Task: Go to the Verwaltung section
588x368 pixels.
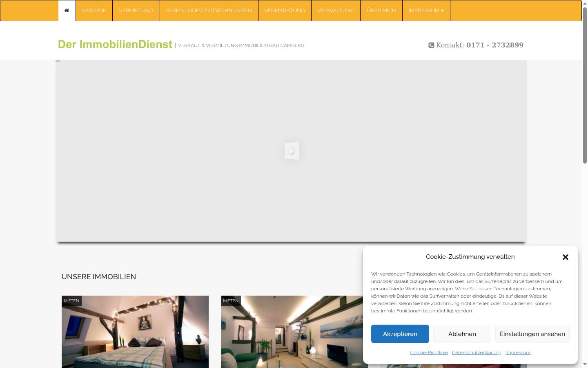Action: [x=336, y=11]
